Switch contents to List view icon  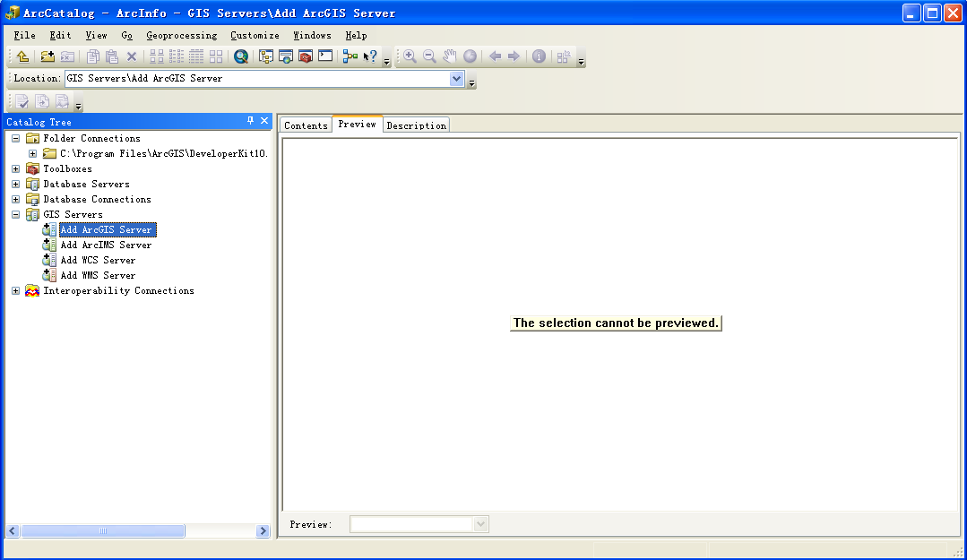[177, 56]
